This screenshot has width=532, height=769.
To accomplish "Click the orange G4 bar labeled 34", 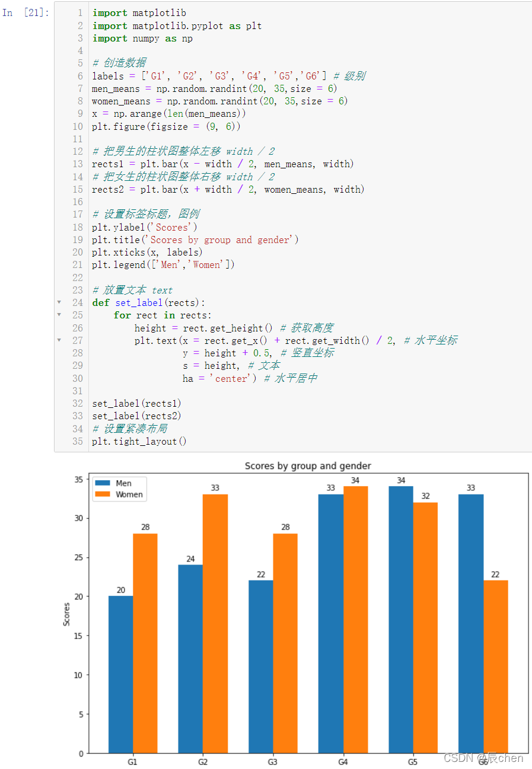I will 355,620.
